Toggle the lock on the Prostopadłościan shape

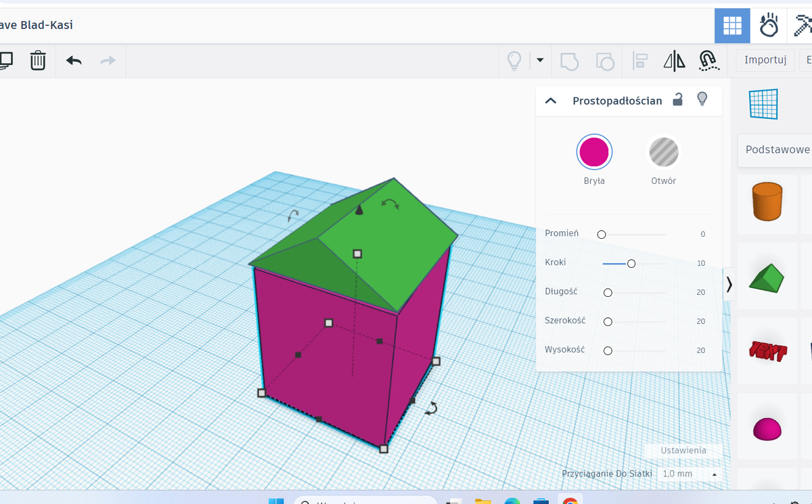[677, 100]
